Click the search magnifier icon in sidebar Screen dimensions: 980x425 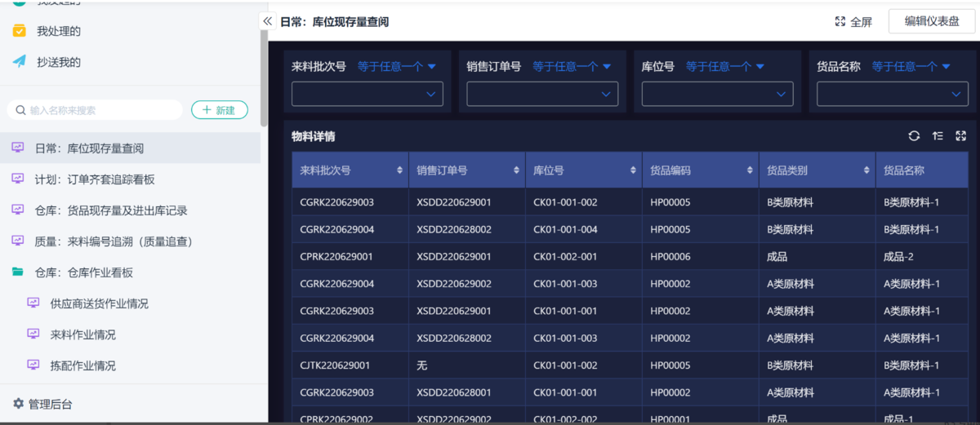21,110
